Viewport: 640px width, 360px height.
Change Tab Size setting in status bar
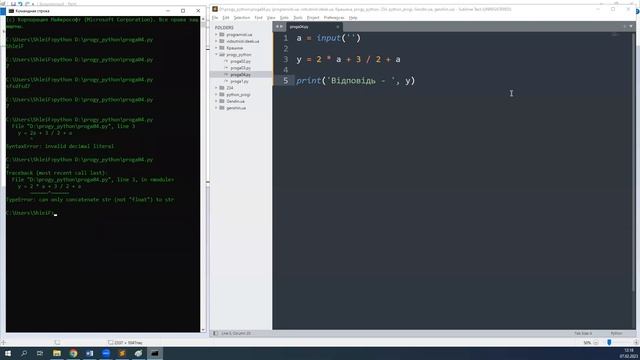583,333
